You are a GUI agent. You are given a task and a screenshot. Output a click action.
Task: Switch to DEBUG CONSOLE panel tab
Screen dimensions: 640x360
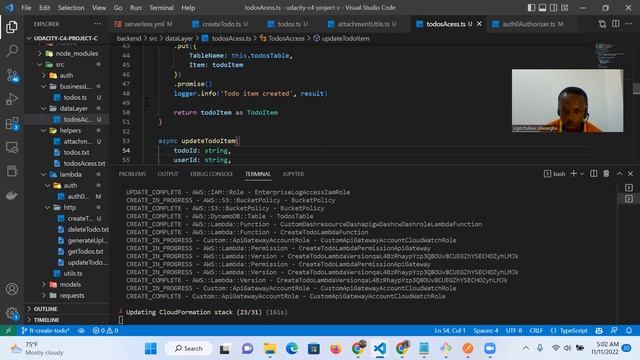click(211, 174)
